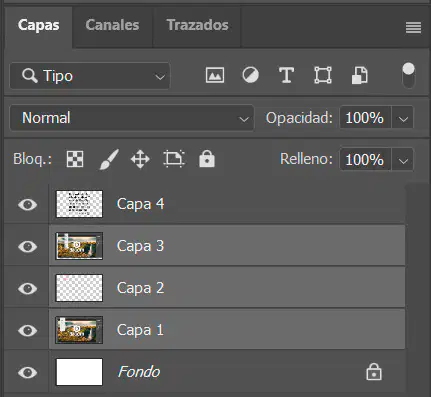Open the Capas panel hamburger menu
The width and height of the screenshot is (431, 397).
coord(413,27)
